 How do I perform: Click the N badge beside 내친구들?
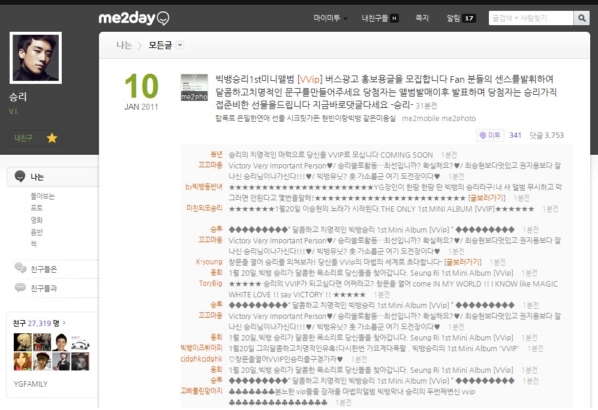click(394, 18)
